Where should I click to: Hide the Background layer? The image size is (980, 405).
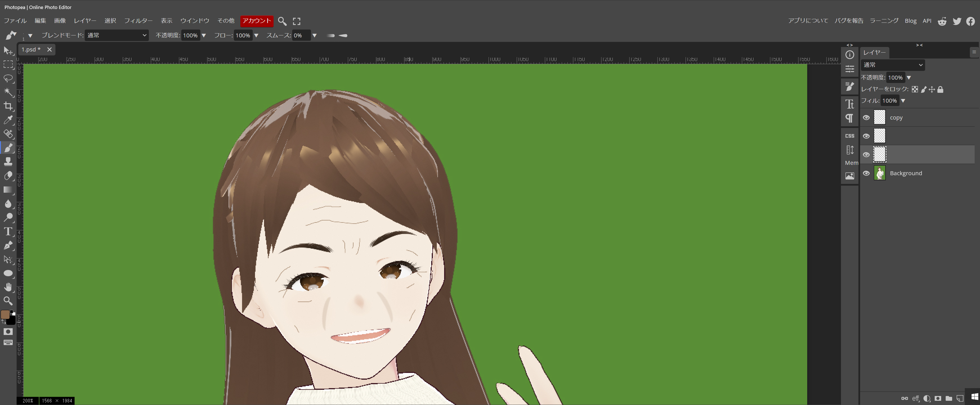click(866, 174)
